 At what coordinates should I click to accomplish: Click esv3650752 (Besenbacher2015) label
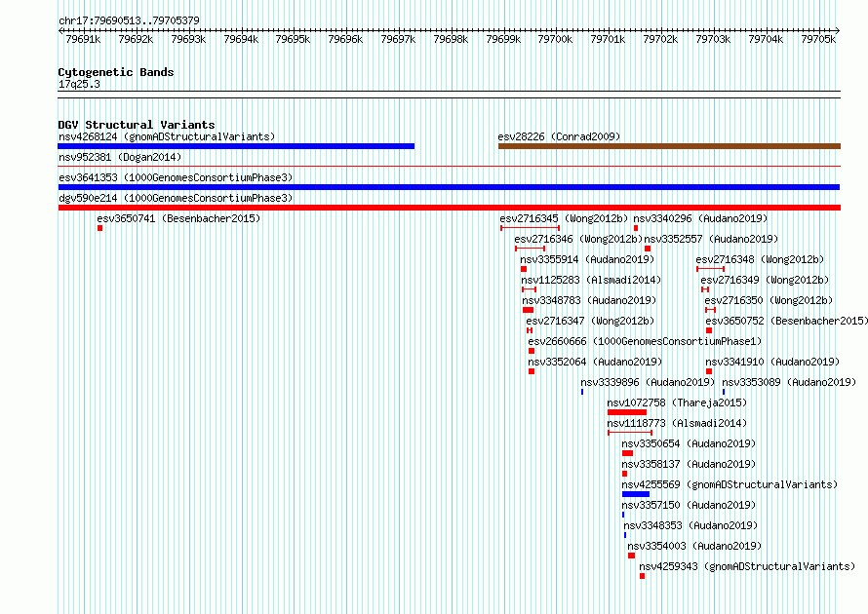click(787, 321)
